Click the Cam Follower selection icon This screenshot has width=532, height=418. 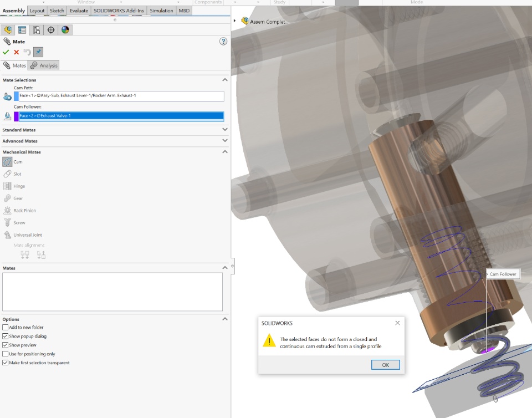click(7, 116)
